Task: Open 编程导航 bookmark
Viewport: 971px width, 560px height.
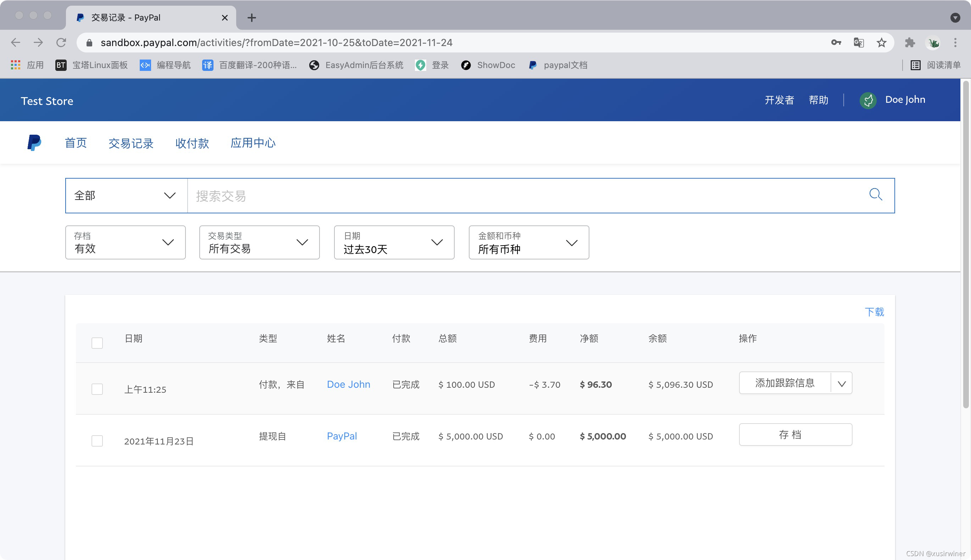Action: 165,65
